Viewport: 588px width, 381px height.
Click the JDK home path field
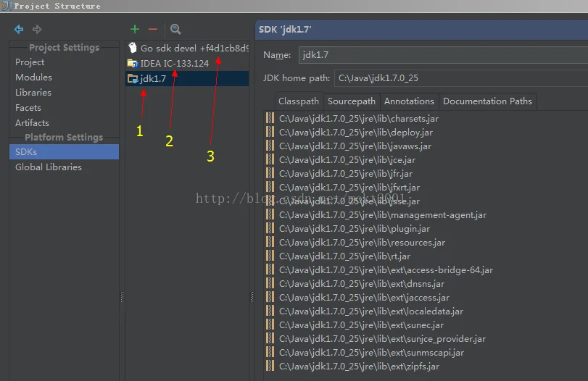pyautogui.click(x=461, y=78)
